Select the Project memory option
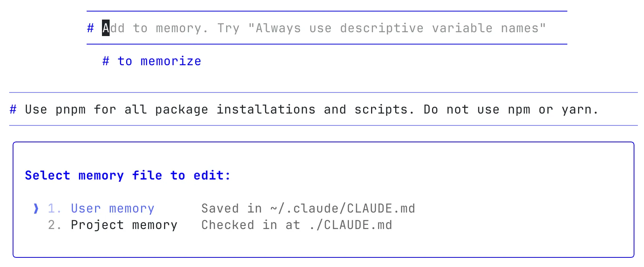The image size is (644, 267). tap(124, 225)
